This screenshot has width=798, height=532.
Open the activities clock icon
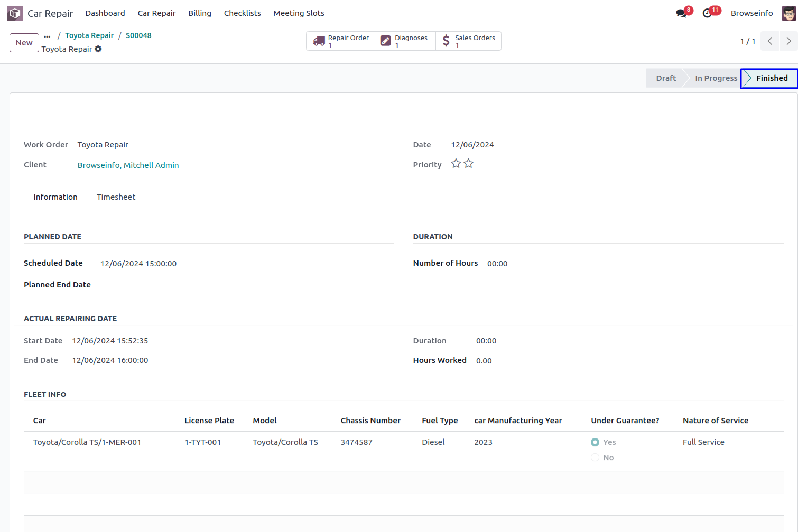tap(707, 13)
